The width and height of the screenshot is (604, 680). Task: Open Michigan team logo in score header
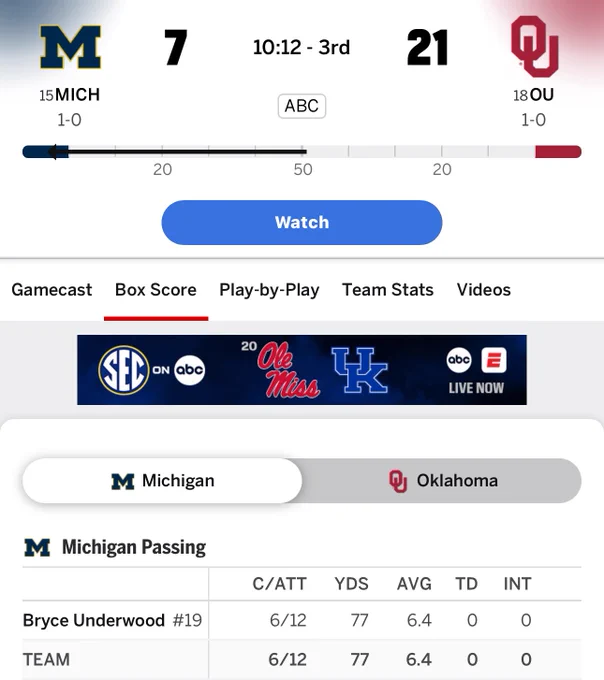[x=71, y=47]
